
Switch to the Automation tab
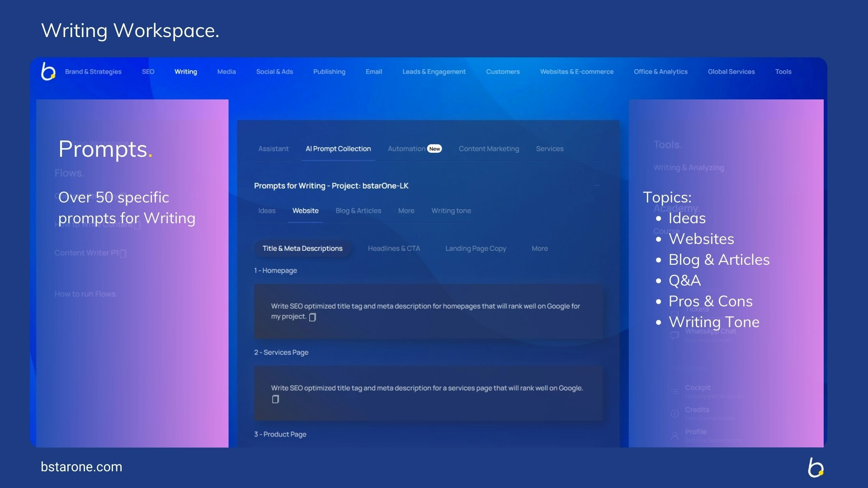tap(406, 149)
